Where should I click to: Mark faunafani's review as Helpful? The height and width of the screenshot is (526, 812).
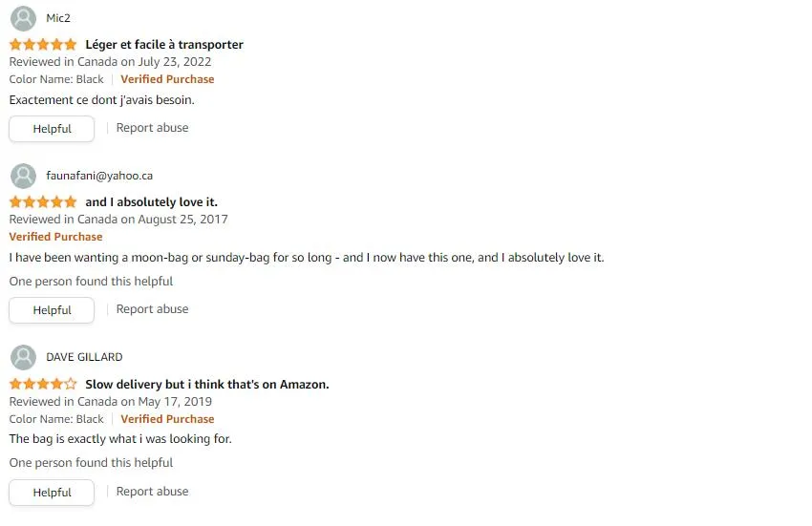coord(52,310)
